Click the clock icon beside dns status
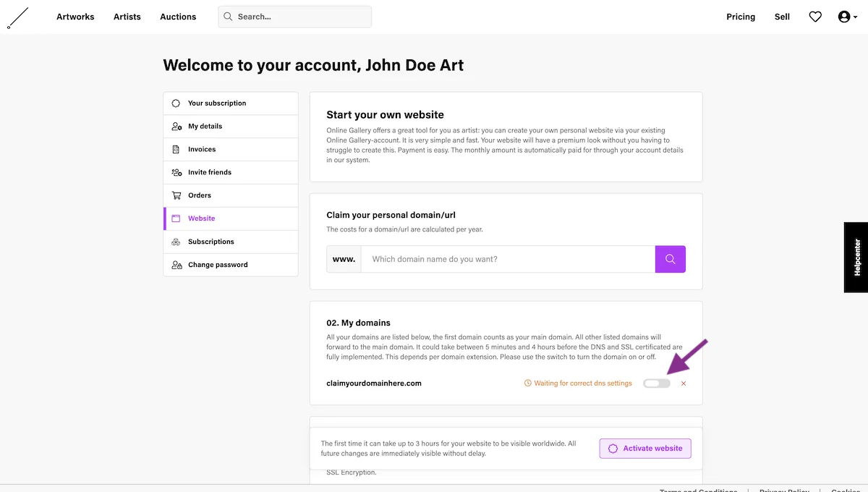Screen dimensions: 868x492 point(528,383)
